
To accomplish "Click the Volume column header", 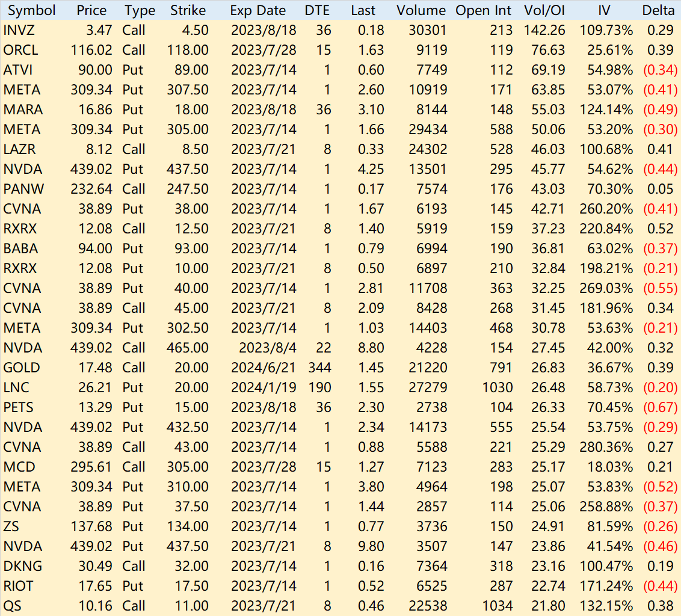I will 421,10.
